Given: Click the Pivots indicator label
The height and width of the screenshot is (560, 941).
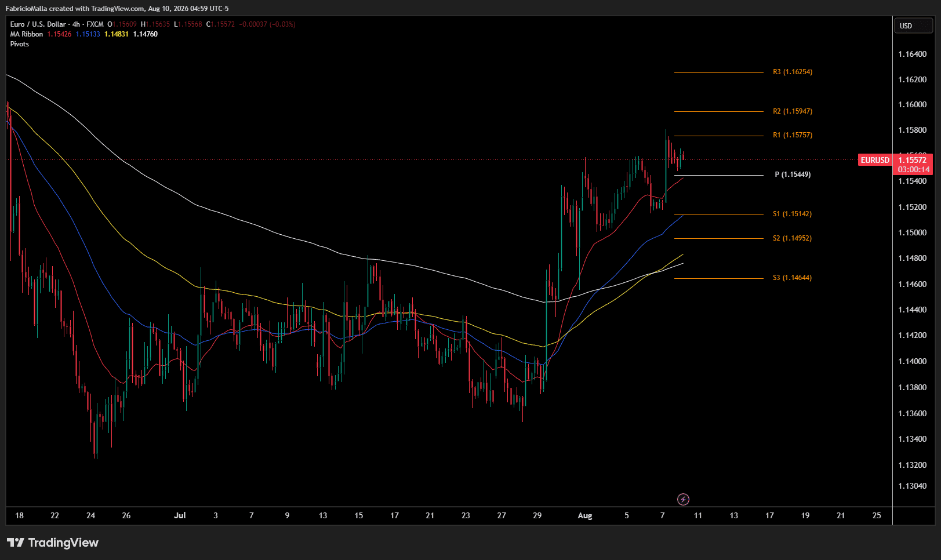Looking at the screenshot, I should point(20,44).
